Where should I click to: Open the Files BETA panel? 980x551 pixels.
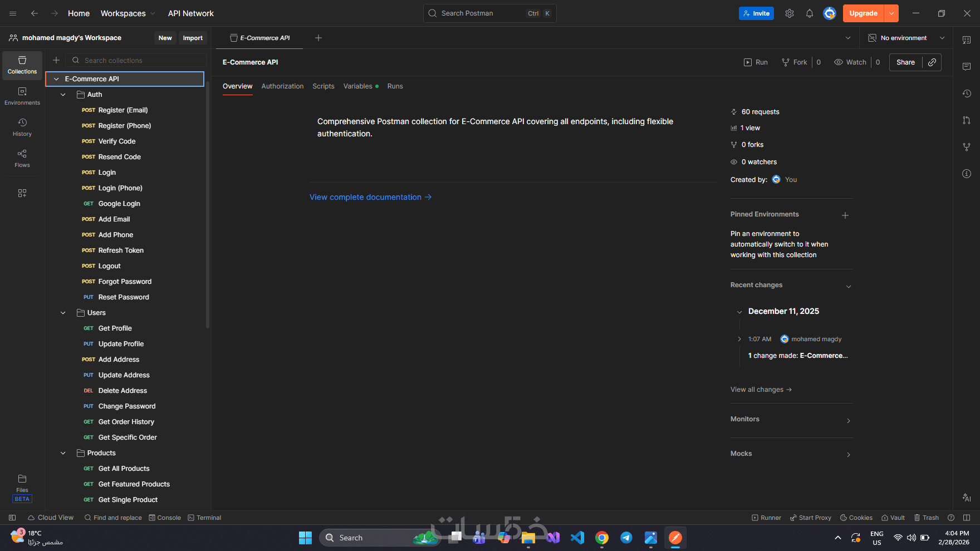(x=22, y=488)
